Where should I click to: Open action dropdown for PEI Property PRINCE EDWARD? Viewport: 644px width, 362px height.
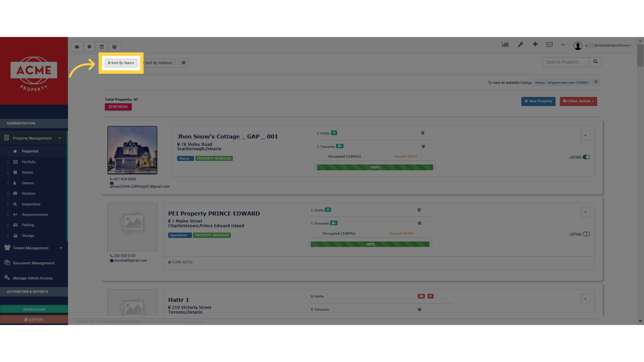click(x=585, y=213)
